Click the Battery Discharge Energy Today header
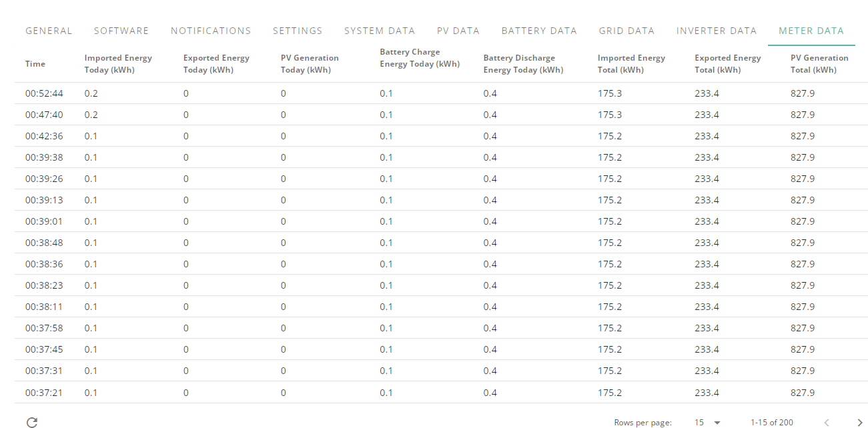The image size is (868, 428). click(523, 64)
